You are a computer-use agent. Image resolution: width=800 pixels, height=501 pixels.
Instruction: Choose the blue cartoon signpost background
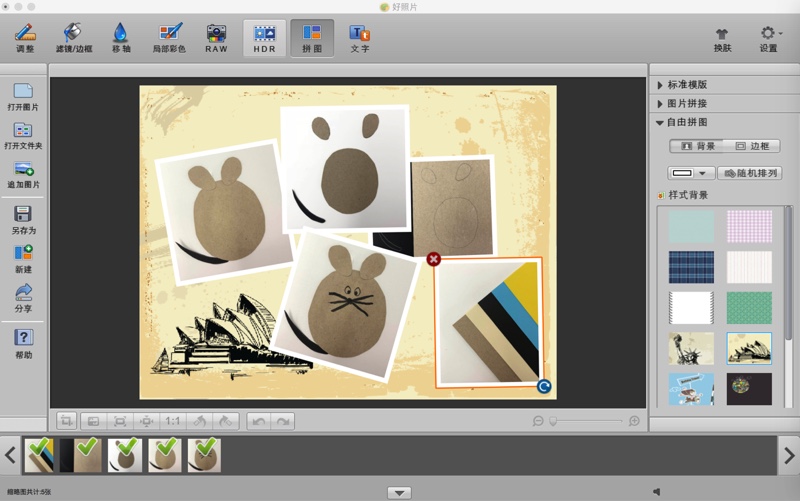click(x=691, y=389)
